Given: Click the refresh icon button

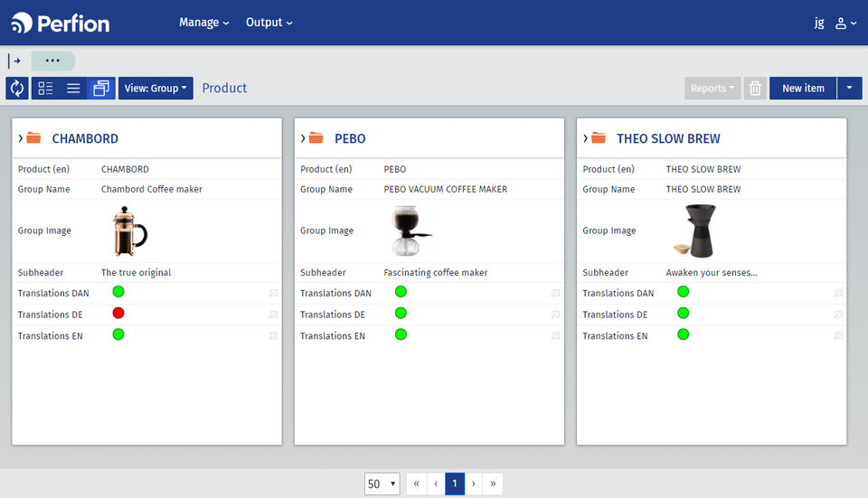Looking at the screenshot, I should (17, 88).
